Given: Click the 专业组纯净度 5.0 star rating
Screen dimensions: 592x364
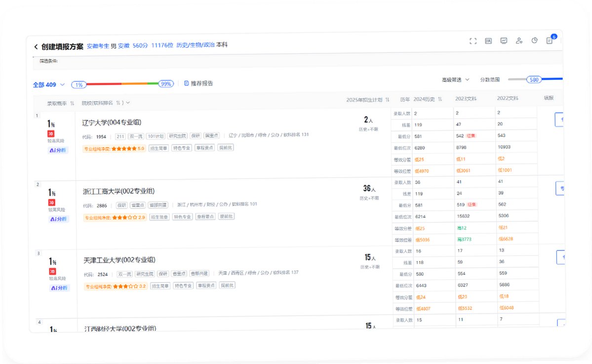Looking at the screenshot, I should (x=114, y=148).
